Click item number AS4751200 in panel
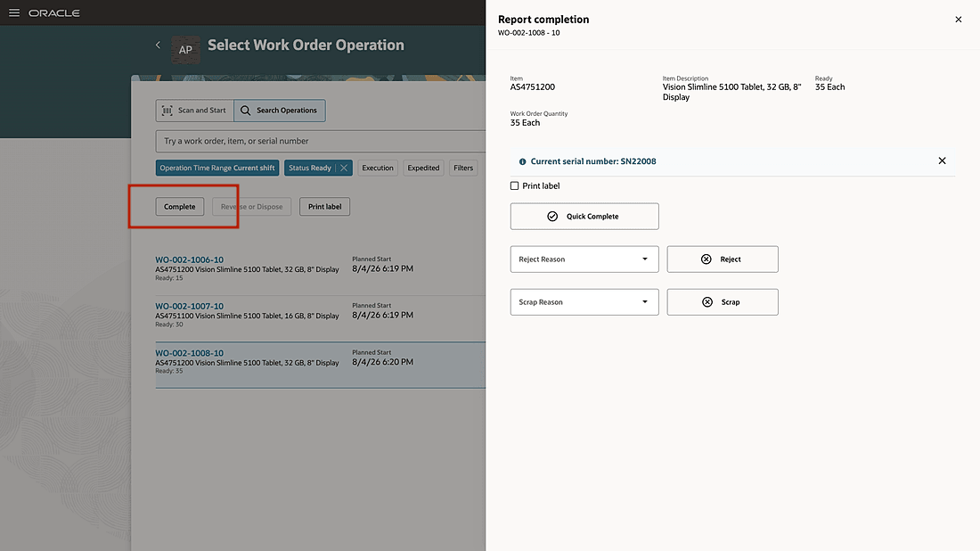Screen dimensions: 980x551 [x=533, y=87]
